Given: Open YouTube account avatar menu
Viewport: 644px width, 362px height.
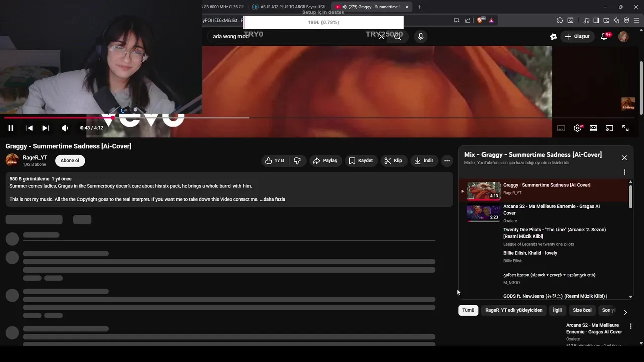Looking at the screenshot, I should (x=623, y=36).
